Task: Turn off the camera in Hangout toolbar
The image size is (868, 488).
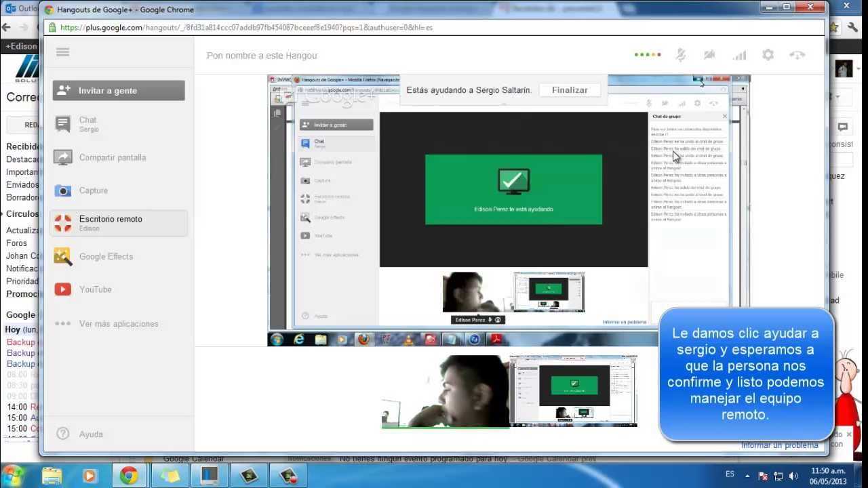Action: 709,55
